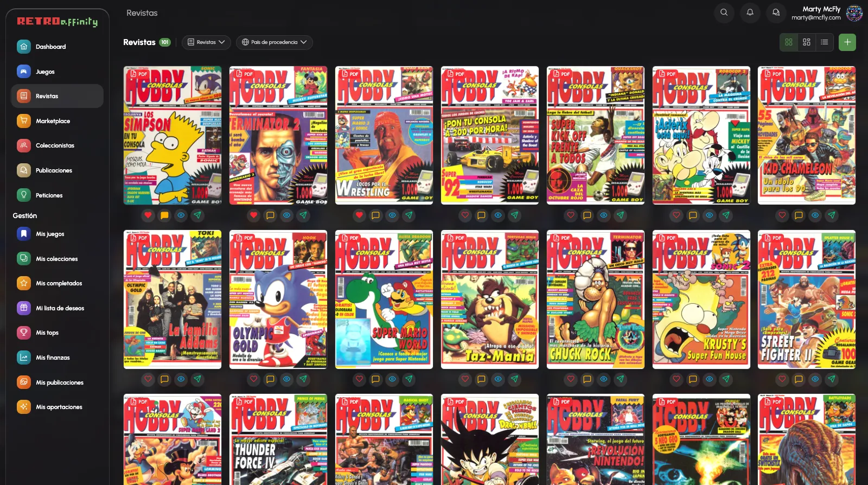
Task: Open comments for the Super Mario World issue
Action: click(375, 379)
